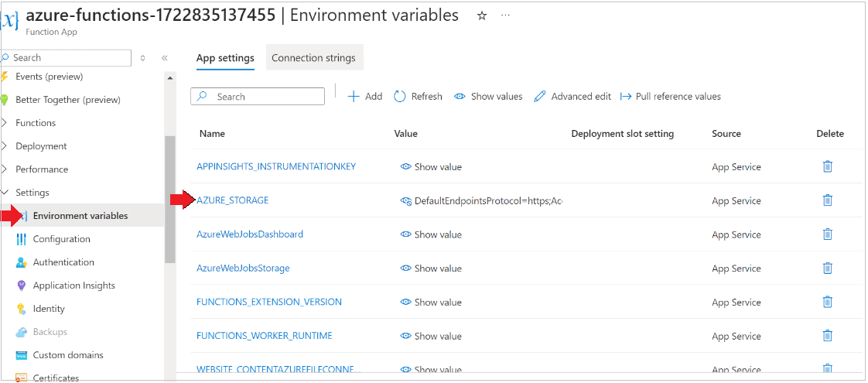Image resolution: width=868 pixels, height=383 pixels.
Task: Open Certificates menu item
Action: click(x=56, y=378)
